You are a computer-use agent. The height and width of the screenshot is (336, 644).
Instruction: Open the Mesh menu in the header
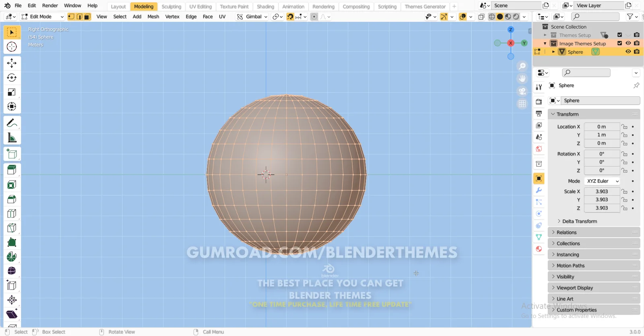(153, 17)
